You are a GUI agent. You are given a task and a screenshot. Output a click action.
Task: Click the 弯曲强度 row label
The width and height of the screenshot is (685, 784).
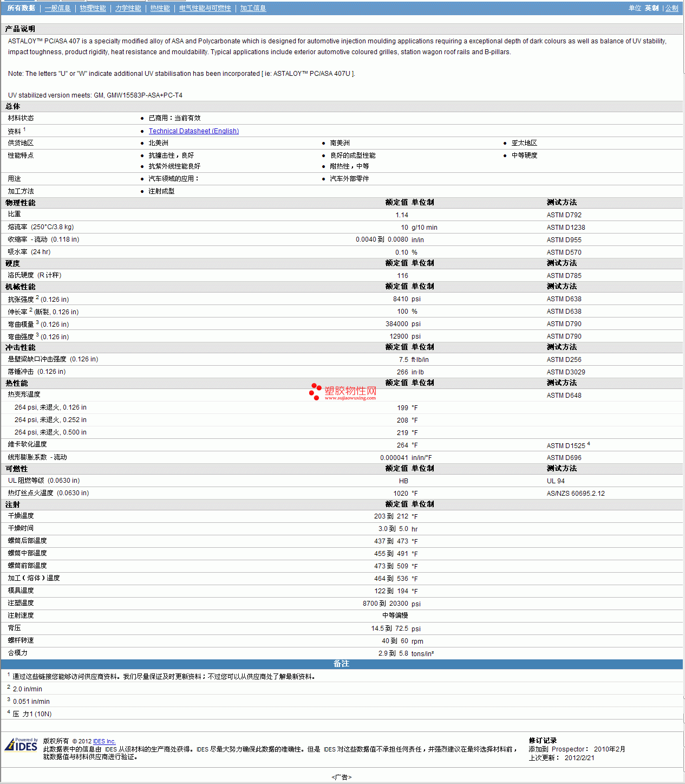click(38, 336)
